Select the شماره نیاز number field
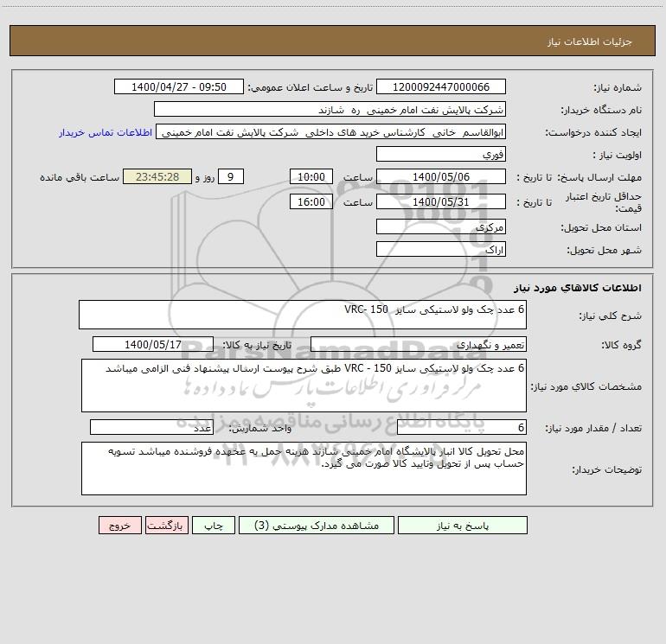The height and width of the screenshot is (644, 666). (x=441, y=87)
